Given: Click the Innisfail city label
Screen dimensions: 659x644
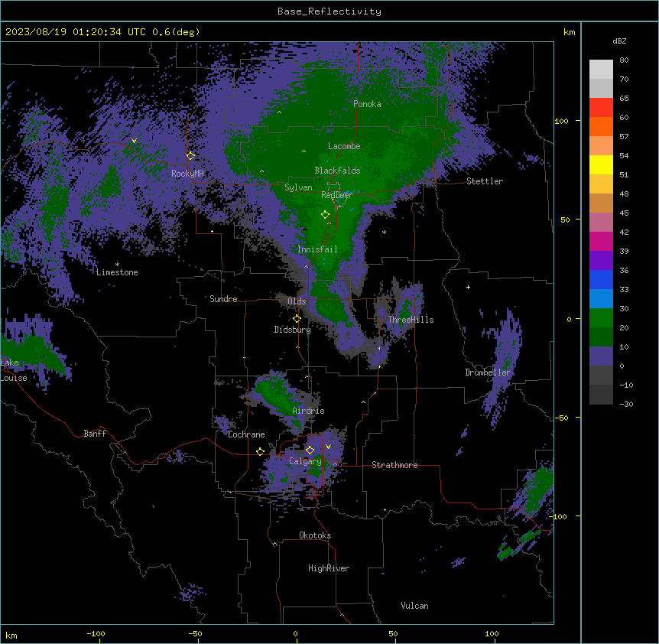Looking at the screenshot, I should pos(317,249).
